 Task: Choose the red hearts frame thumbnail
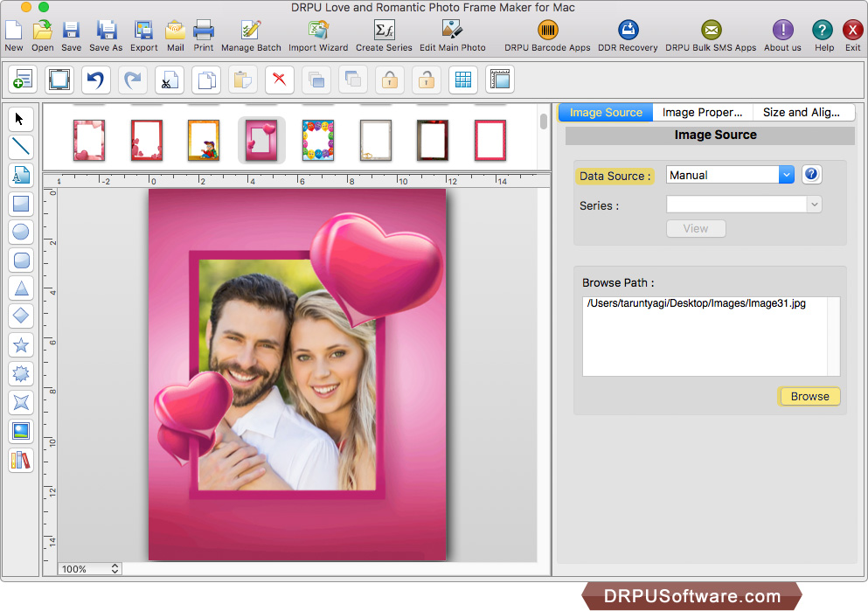[x=147, y=140]
